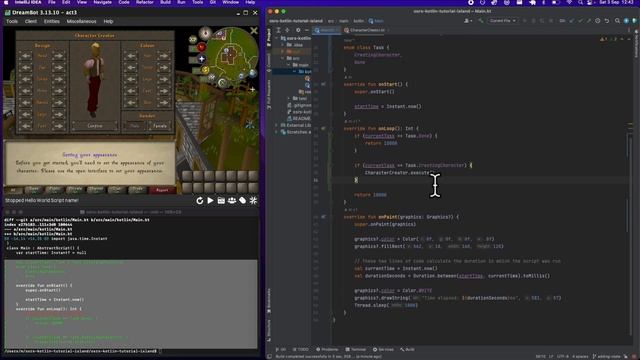
Task: Click git branch widget in status bar
Action: click(607, 356)
